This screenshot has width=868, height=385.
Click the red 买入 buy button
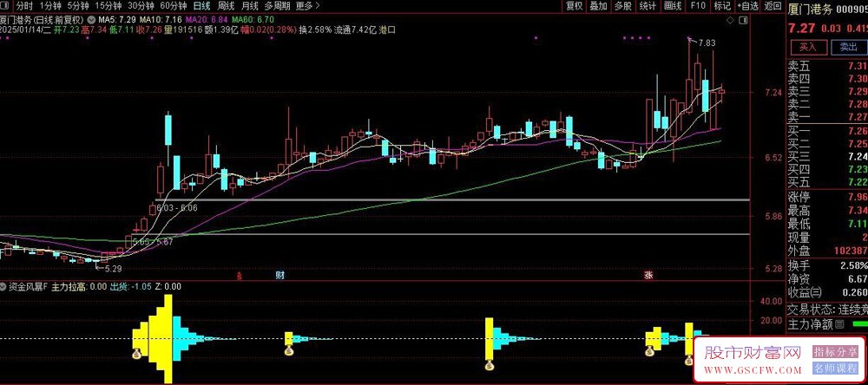(x=808, y=47)
